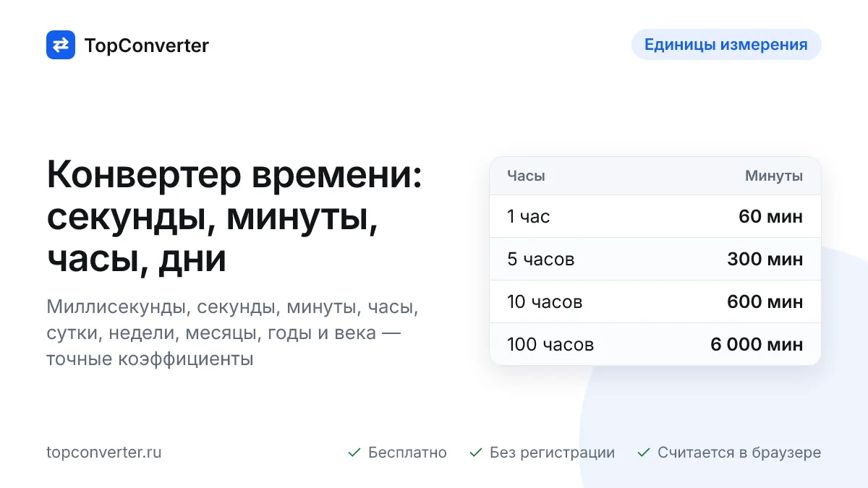Click the checkmark icon beside Без регистрации
The width and height of the screenshot is (868, 488).
pos(476,453)
